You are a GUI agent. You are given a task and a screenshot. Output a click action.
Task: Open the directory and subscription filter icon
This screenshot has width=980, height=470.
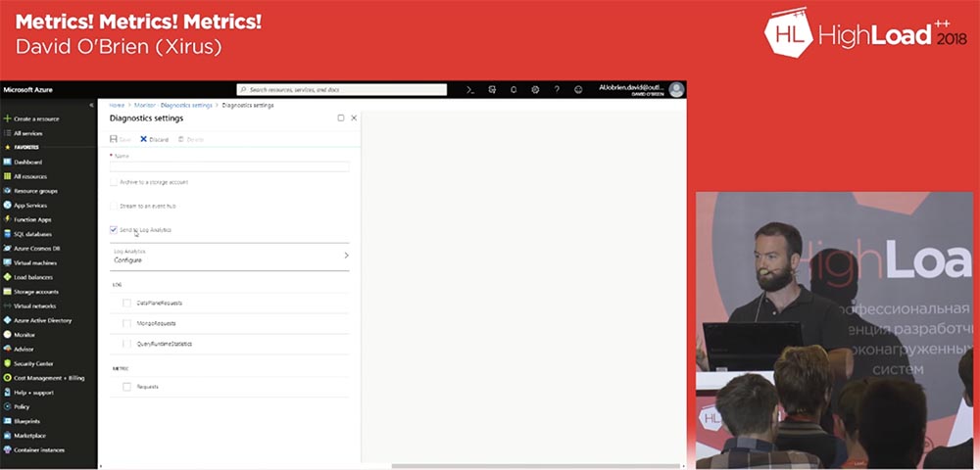tap(492, 90)
